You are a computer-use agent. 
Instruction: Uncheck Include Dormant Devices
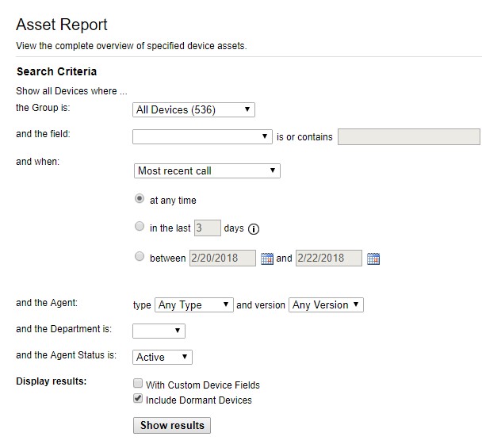139,400
